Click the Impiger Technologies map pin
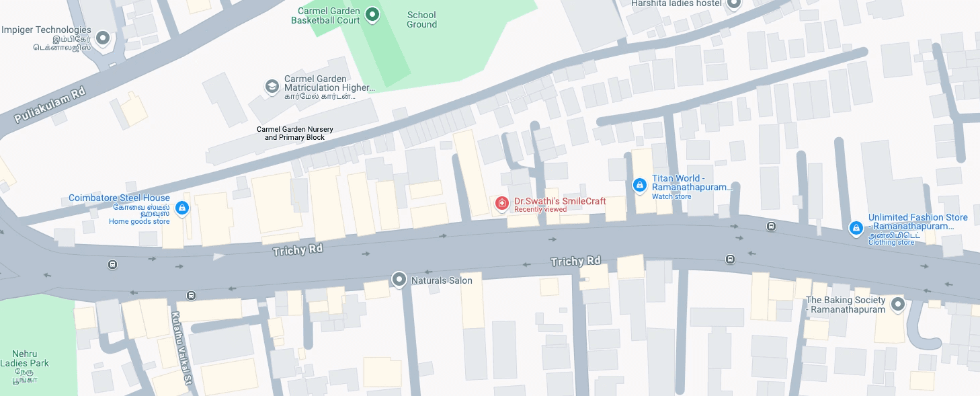 point(103,39)
